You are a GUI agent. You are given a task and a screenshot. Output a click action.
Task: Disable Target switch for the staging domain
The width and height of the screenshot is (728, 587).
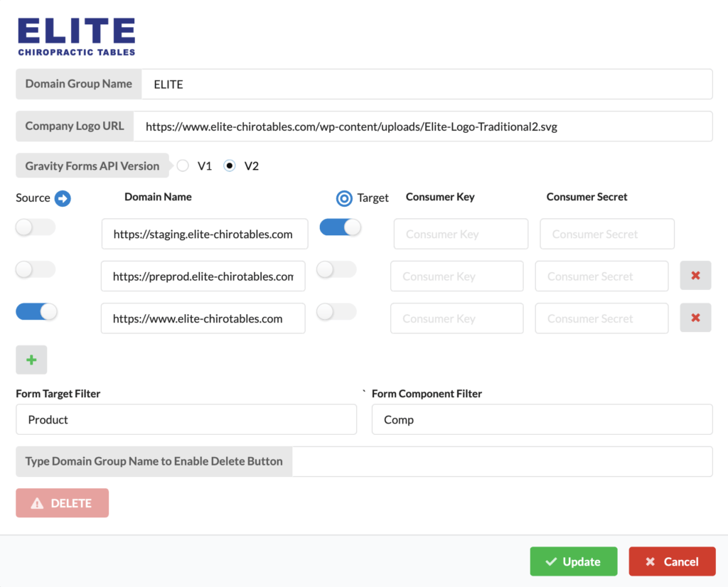341,227
